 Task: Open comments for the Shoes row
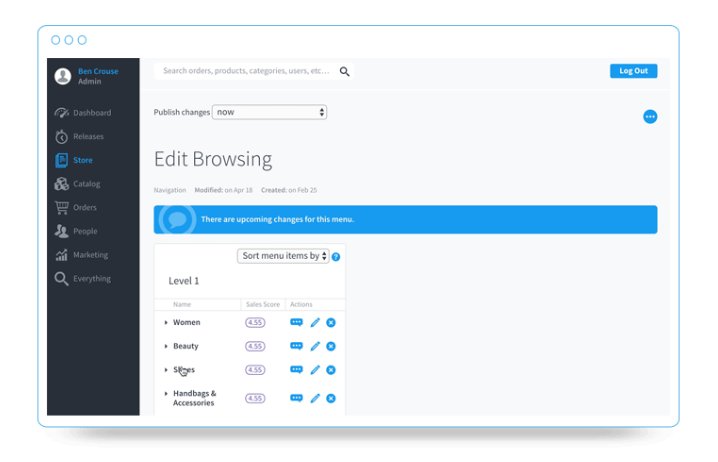[296, 370]
